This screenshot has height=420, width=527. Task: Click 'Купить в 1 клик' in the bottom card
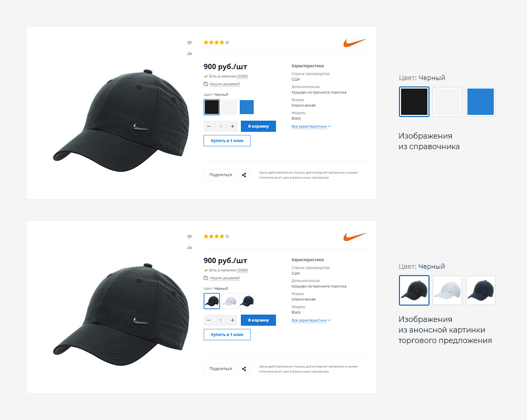click(227, 335)
